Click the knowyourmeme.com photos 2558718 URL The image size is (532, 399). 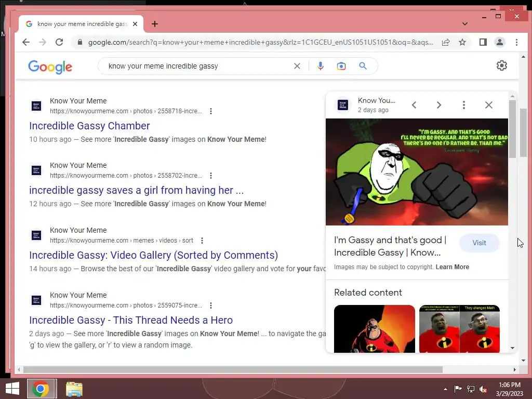pos(126,111)
